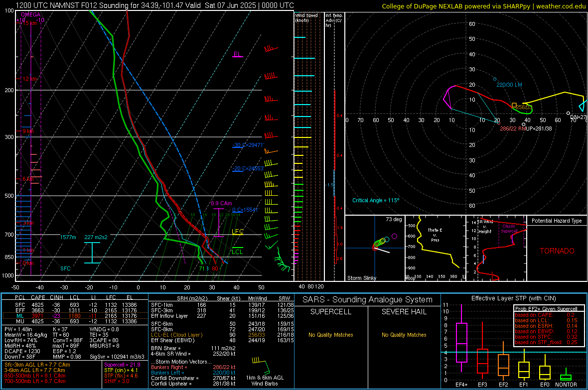The image size is (588, 390).
Task: Click the SigSvr = 102941 m3/s3 value
Action: tap(117, 357)
